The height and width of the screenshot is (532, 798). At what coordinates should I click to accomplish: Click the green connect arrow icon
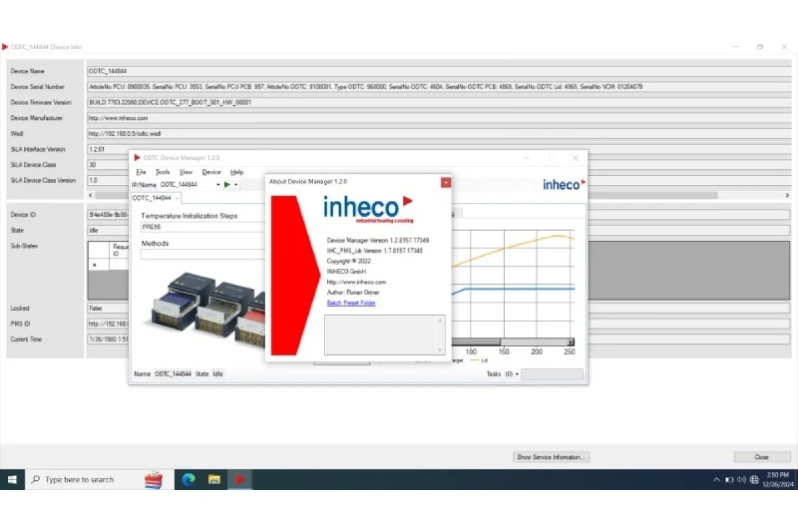[227, 184]
